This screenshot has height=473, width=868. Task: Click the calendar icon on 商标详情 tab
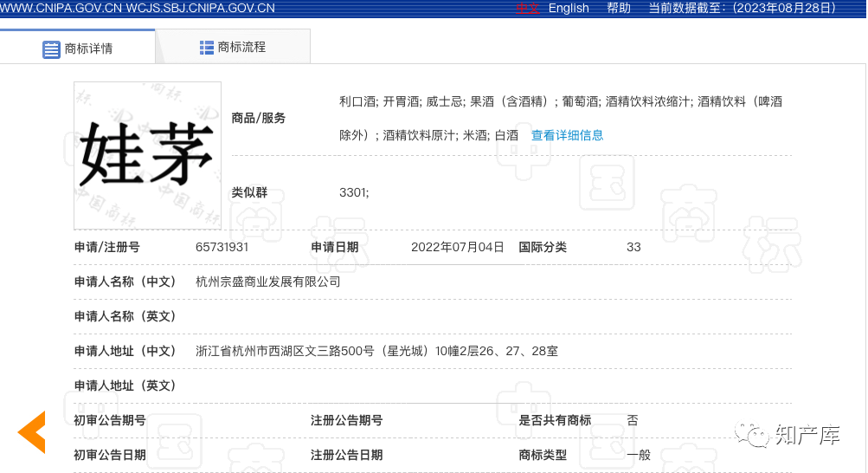coord(52,49)
